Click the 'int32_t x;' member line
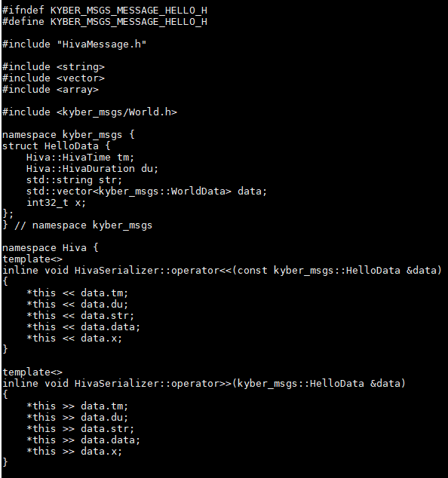This screenshot has width=448, height=478. click(56, 203)
